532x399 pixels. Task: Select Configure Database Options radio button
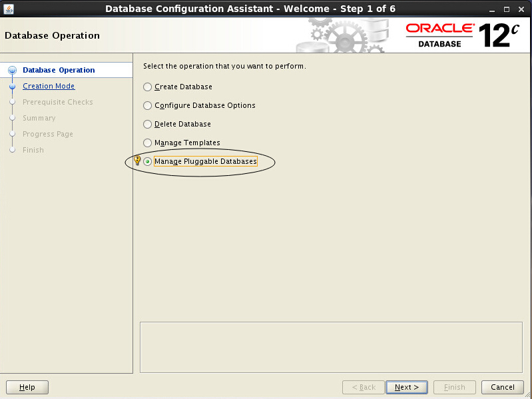click(x=147, y=105)
